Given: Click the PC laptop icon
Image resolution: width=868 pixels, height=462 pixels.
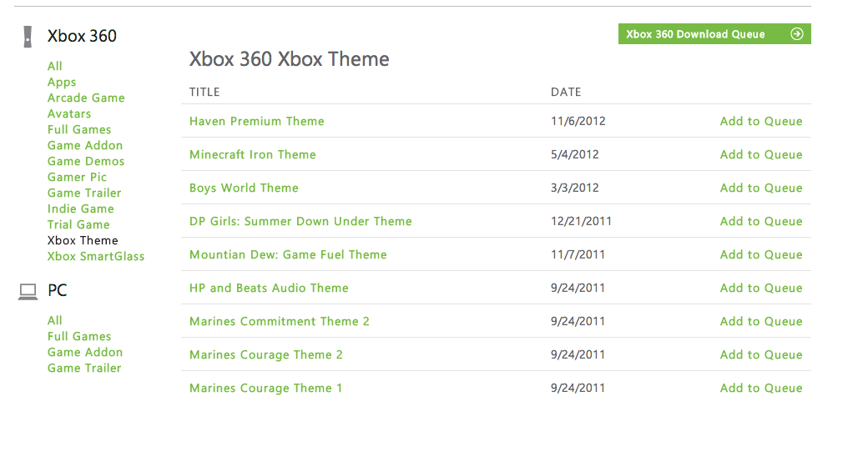Looking at the screenshot, I should click(28, 291).
